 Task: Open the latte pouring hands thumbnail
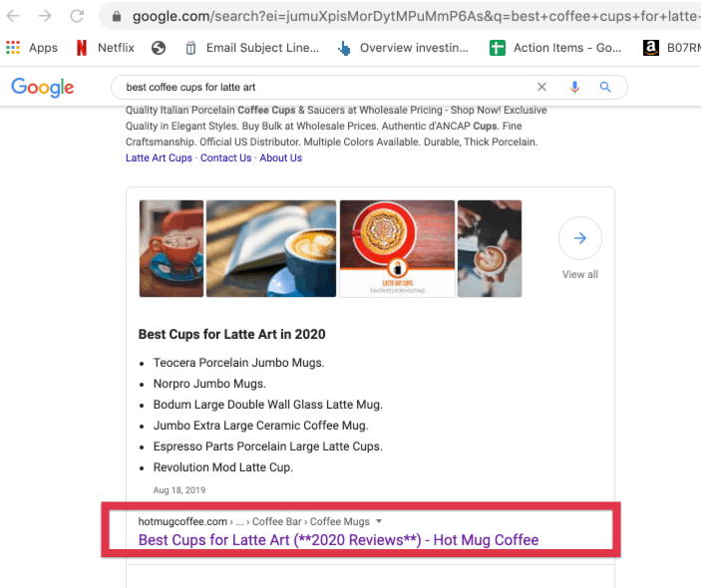point(489,248)
